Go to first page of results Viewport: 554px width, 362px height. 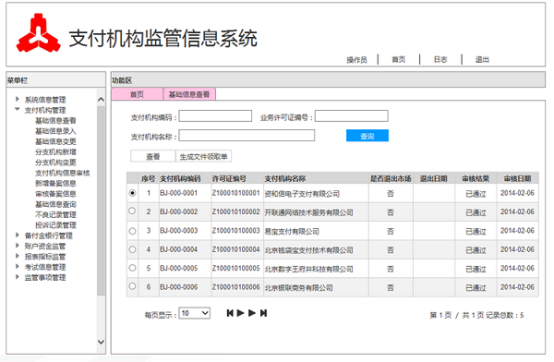click(x=230, y=313)
